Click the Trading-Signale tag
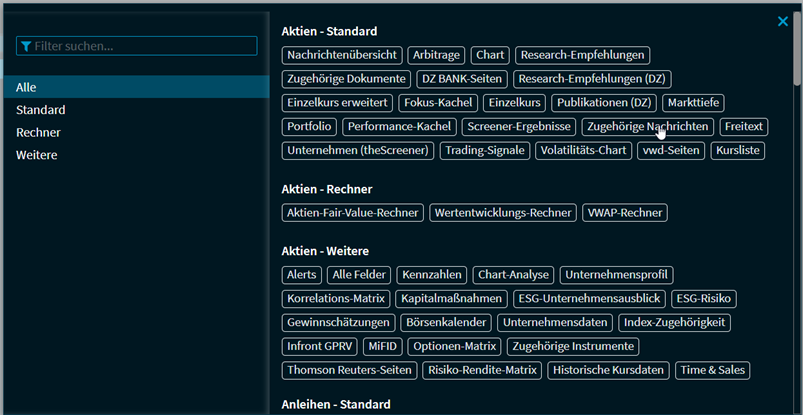803x415 pixels. coord(484,151)
